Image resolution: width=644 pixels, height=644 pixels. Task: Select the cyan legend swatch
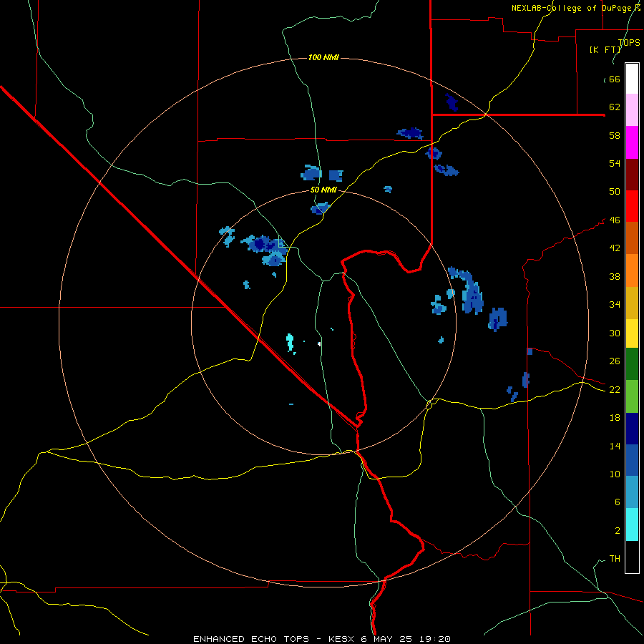pos(632,525)
